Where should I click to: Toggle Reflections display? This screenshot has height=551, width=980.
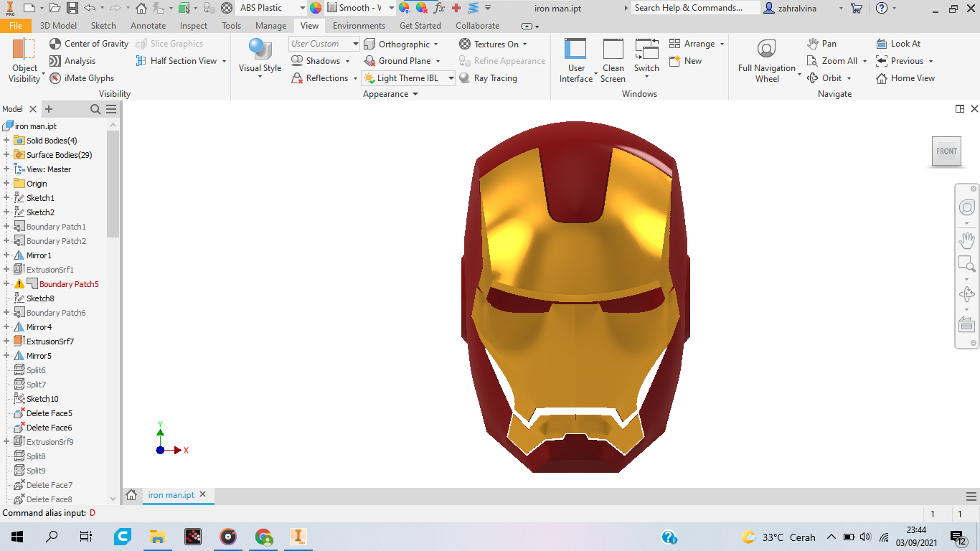[x=320, y=78]
